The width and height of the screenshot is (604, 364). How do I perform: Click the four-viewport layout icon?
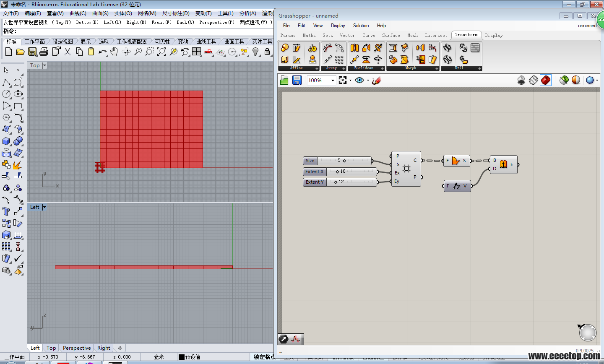197,52
